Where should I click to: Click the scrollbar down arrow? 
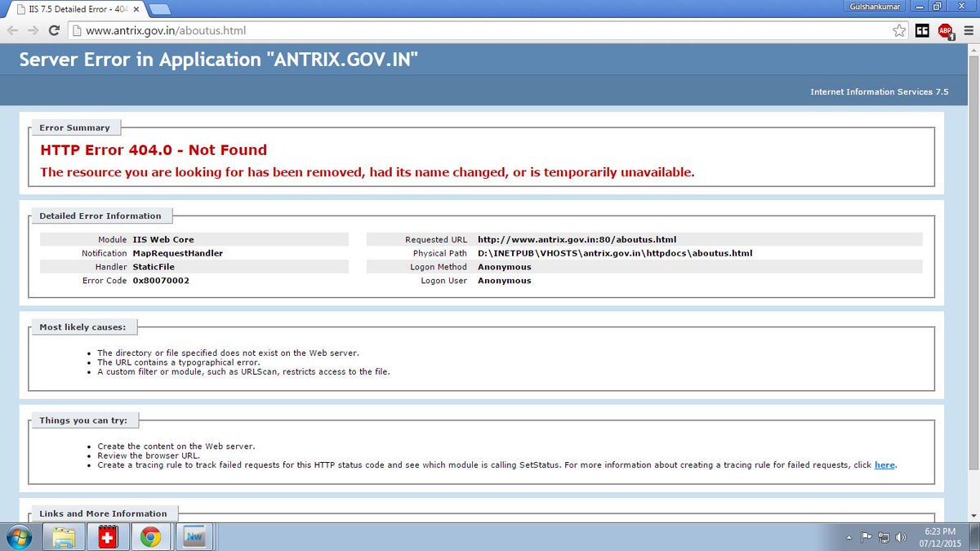(x=973, y=514)
